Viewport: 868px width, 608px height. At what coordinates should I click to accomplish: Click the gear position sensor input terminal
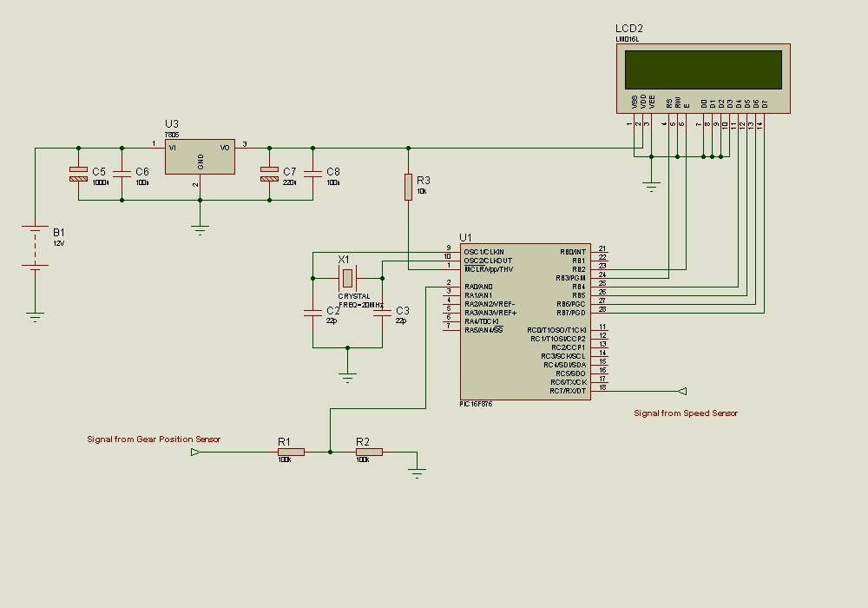(194, 453)
